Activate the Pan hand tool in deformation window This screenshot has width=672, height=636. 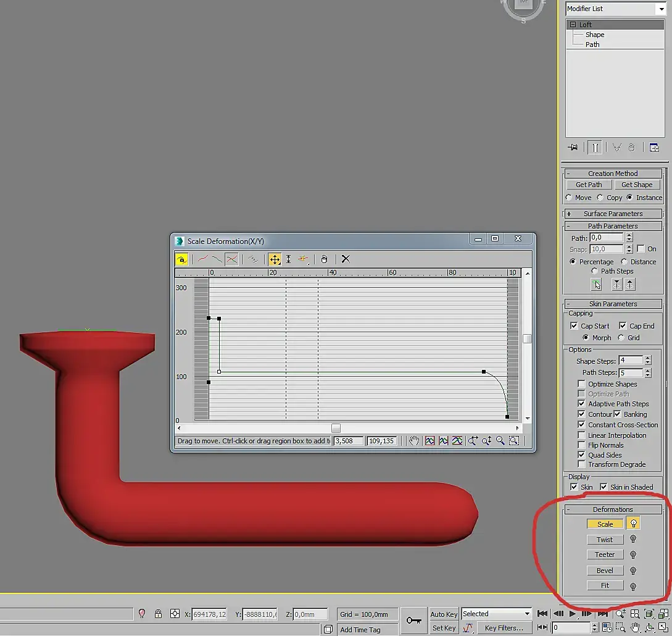[413, 441]
